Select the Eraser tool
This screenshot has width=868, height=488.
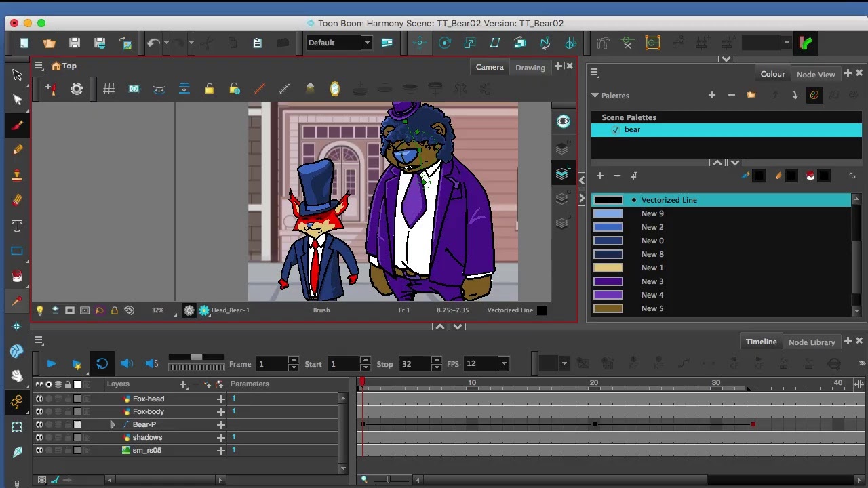pos(17,200)
